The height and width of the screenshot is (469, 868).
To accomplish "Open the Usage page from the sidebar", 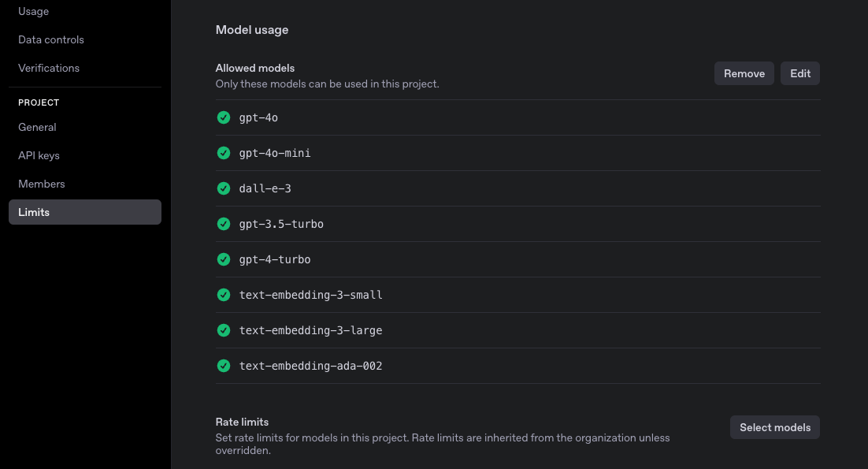I will click(x=33, y=11).
